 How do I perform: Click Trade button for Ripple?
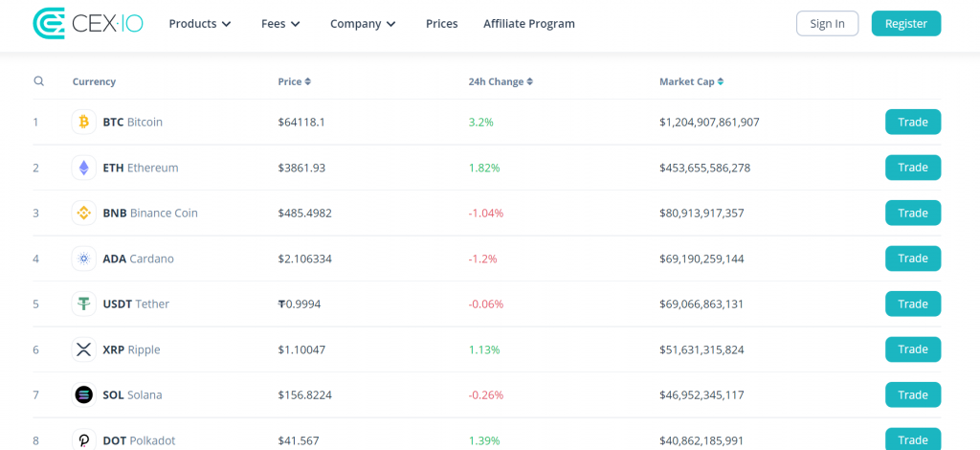coord(913,349)
